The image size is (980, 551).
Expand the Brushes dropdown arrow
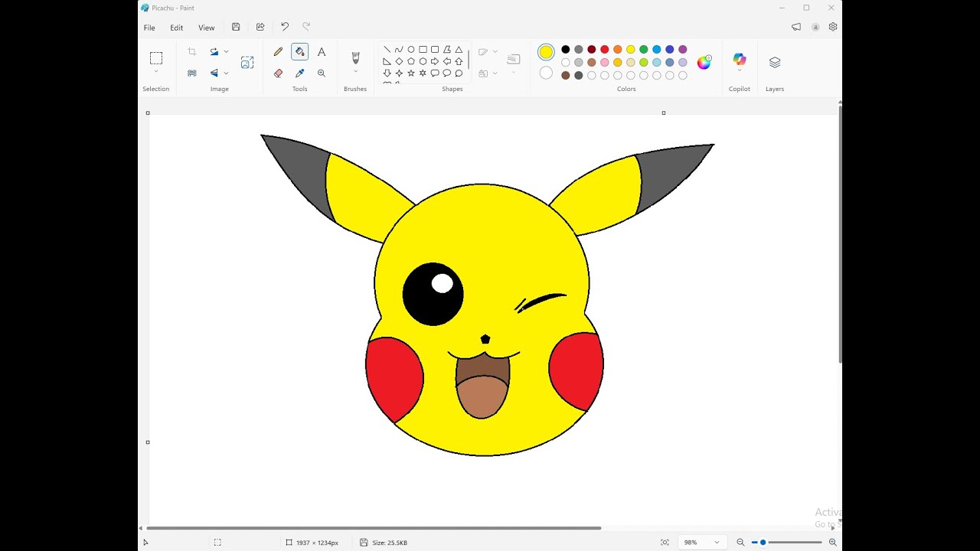click(x=355, y=72)
